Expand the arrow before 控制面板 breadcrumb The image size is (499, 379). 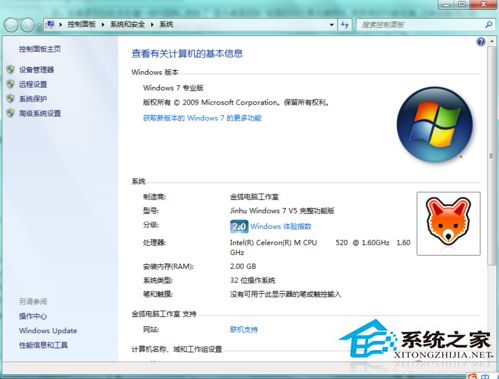61,24
